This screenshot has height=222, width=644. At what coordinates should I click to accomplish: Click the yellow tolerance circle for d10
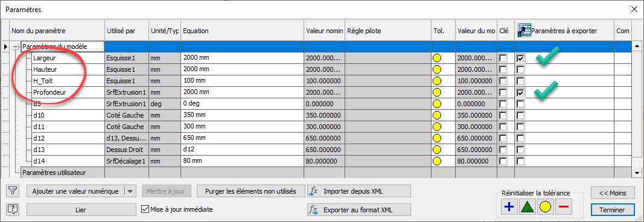(x=437, y=115)
